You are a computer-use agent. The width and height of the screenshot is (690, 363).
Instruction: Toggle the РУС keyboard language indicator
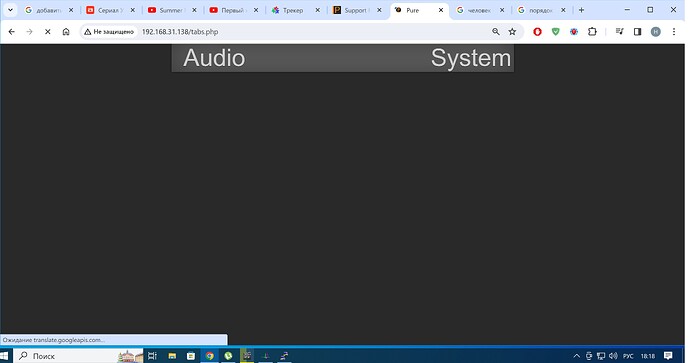pos(628,356)
